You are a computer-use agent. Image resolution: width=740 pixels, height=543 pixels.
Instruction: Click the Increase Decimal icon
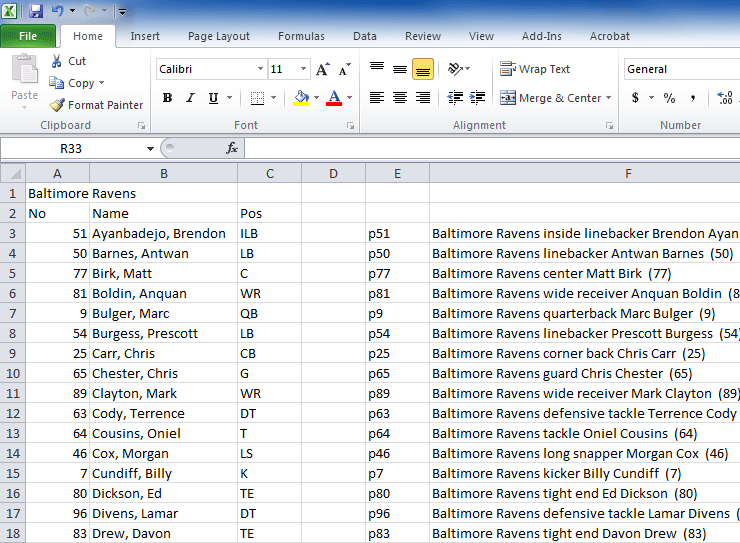point(725,98)
